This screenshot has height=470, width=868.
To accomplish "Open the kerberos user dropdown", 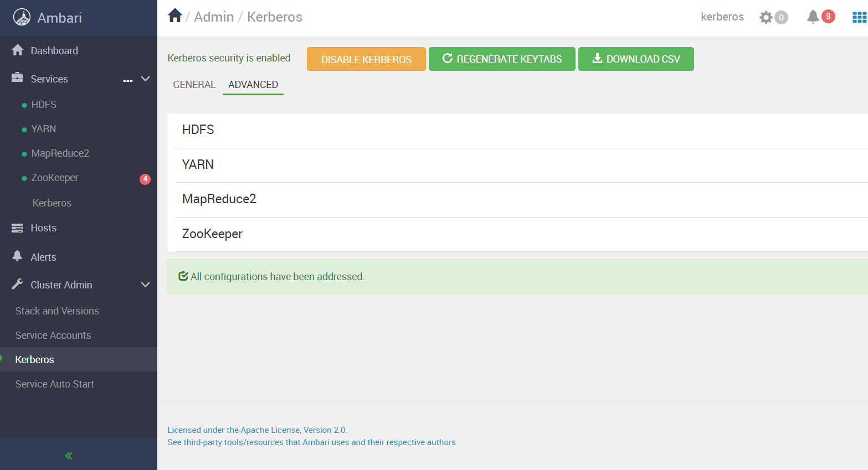I will click(722, 17).
